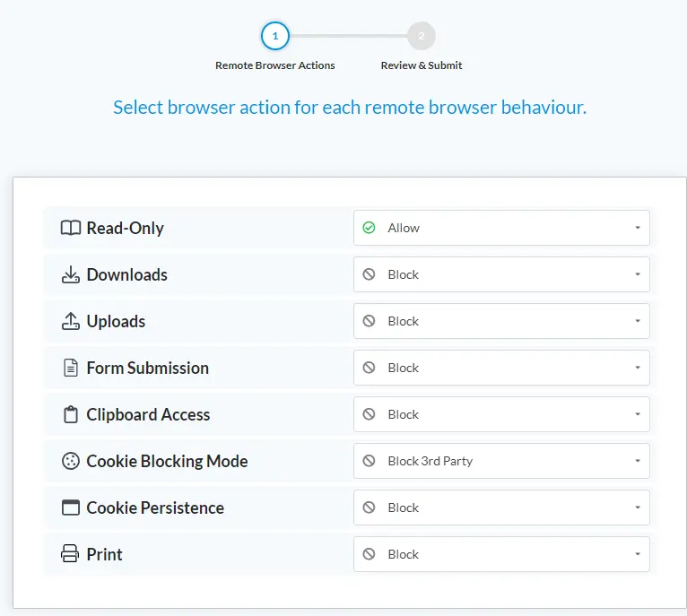Click the Print printer icon
The height and width of the screenshot is (616, 687).
pos(70,554)
